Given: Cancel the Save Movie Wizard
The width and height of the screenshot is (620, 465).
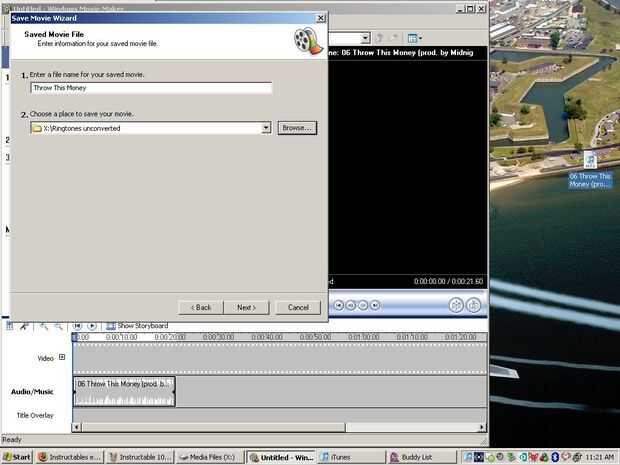Looking at the screenshot, I should 298,308.
